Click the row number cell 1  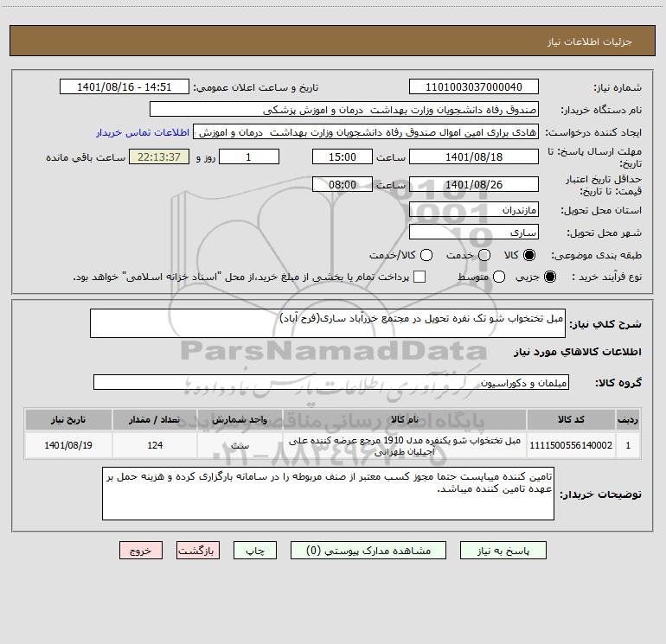tap(628, 445)
